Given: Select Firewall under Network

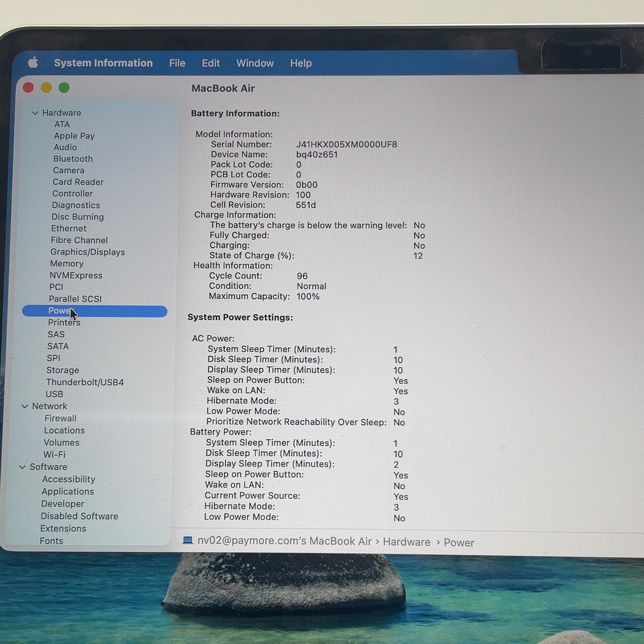Looking at the screenshot, I should click(x=60, y=419).
